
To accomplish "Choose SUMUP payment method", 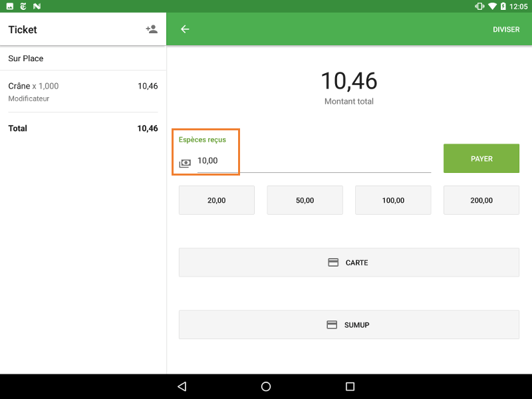I will (348, 325).
